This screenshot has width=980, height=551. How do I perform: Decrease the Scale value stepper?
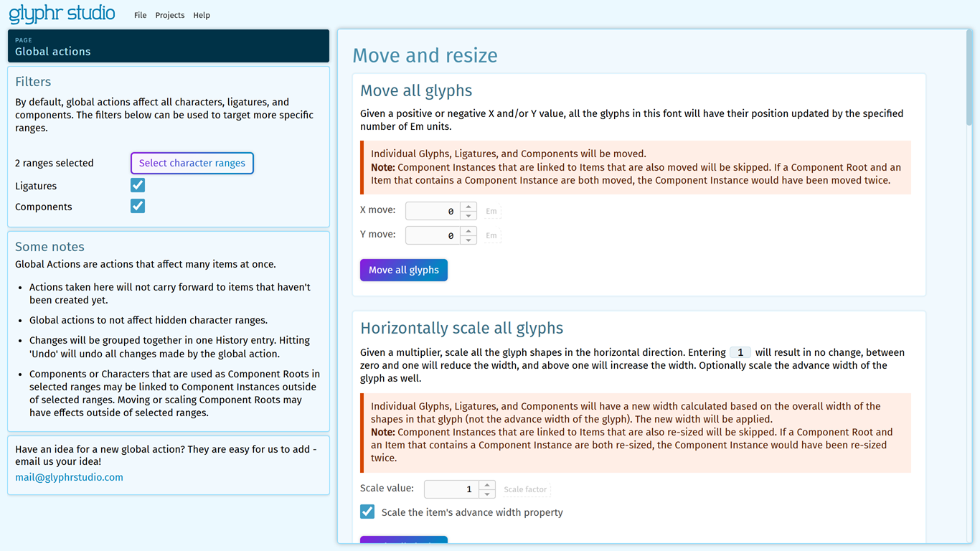coord(487,494)
